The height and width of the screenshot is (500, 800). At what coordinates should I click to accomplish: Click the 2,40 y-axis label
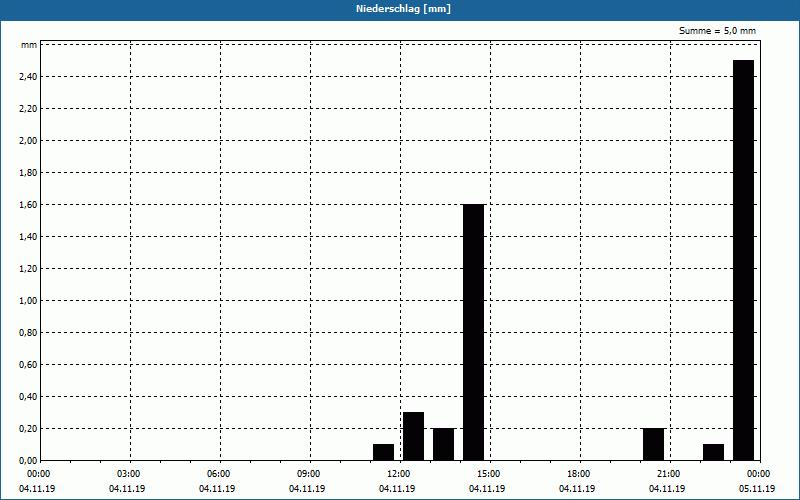click(28, 77)
